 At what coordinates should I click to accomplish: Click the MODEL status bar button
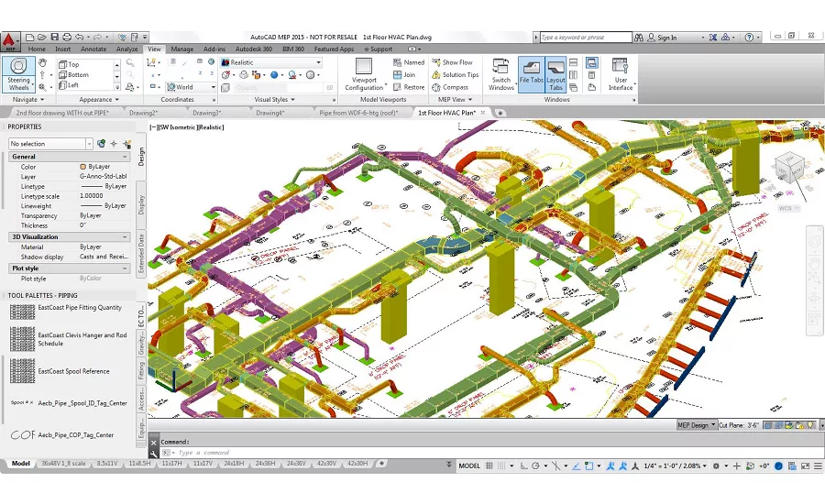click(x=469, y=466)
